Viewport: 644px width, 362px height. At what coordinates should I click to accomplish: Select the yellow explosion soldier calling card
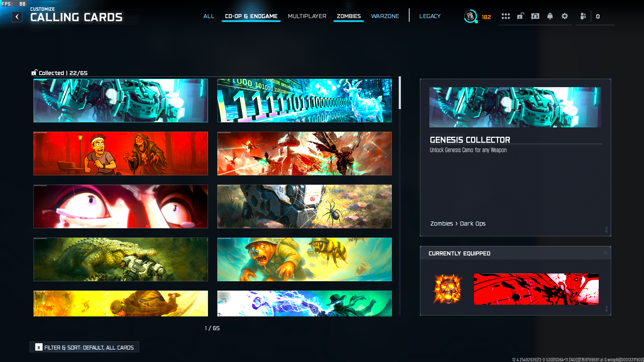(x=121, y=304)
